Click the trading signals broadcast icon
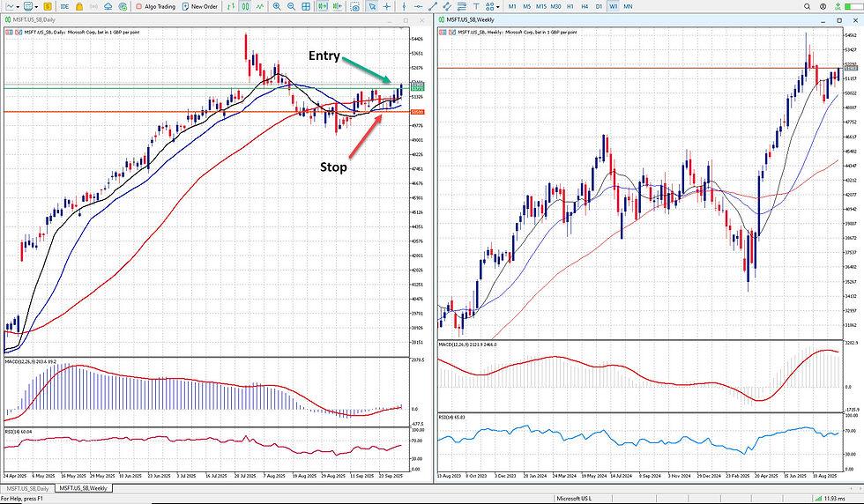 tap(93, 7)
